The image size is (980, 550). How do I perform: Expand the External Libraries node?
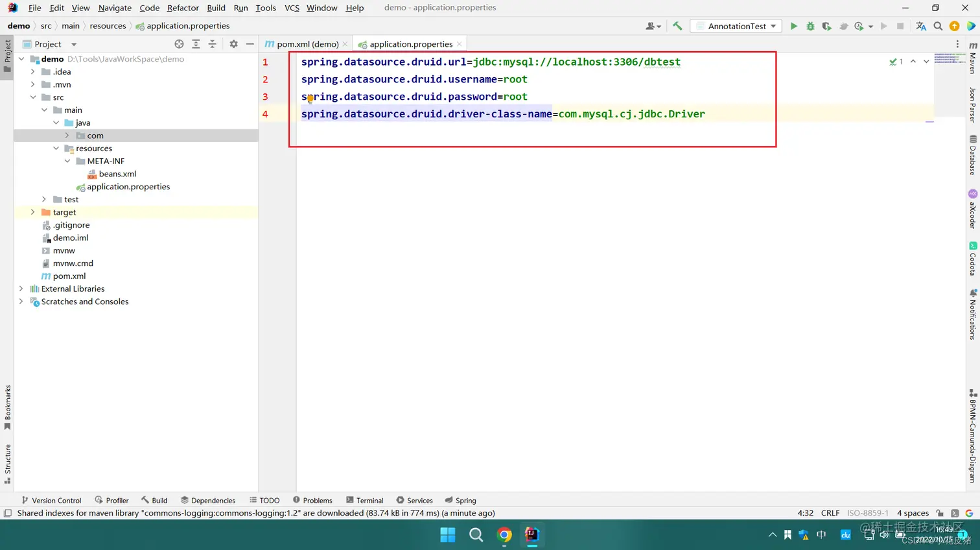click(x=21, y=289)
